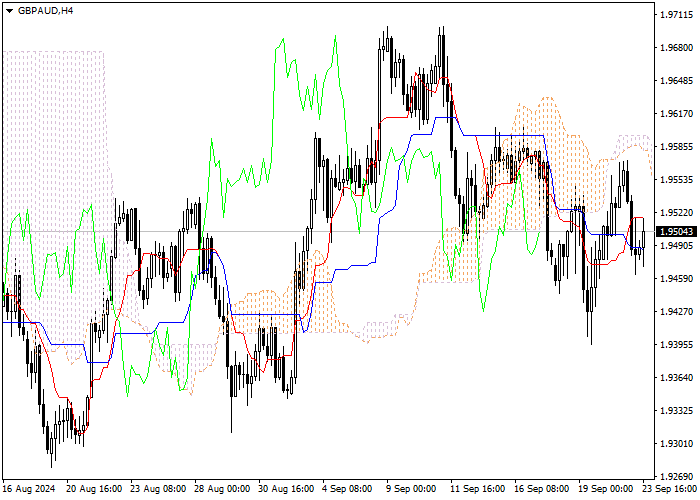This screenshot has width=700, height=500.
Task: Click the 1.93325 price axis label
Action: [677, 411]
